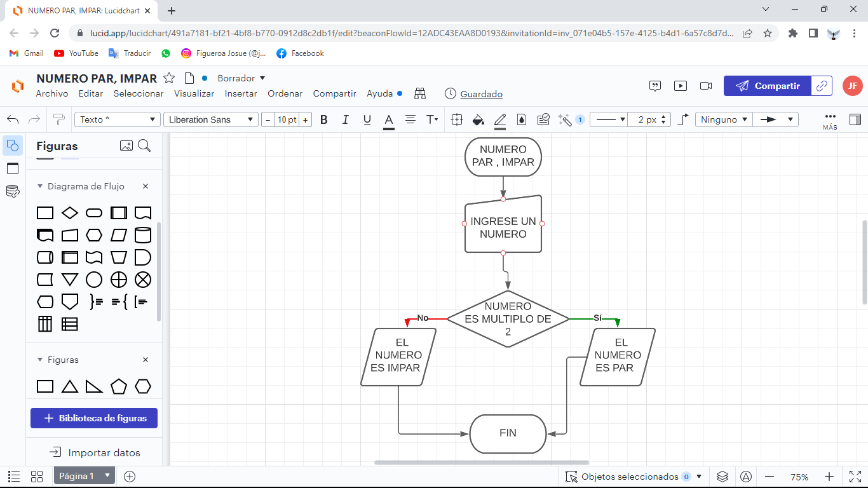
Task: Open the font family dropdown
Action: click(210, 119)
